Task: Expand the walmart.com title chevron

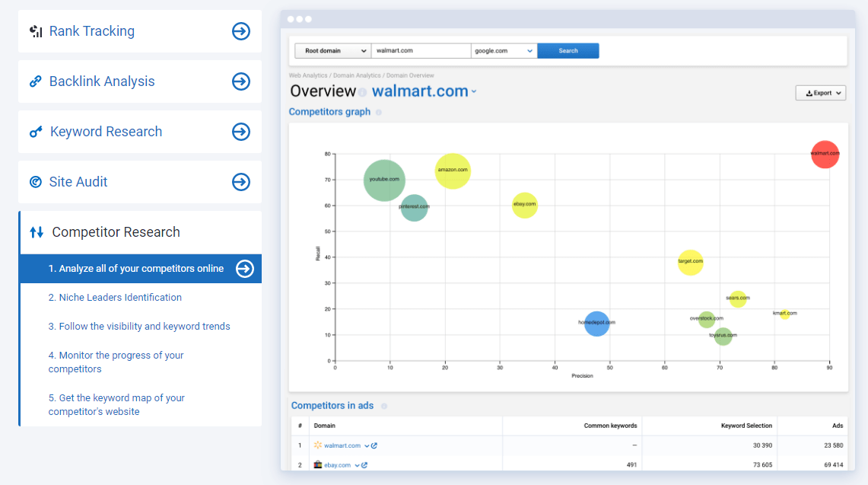Action: [474, 92]
